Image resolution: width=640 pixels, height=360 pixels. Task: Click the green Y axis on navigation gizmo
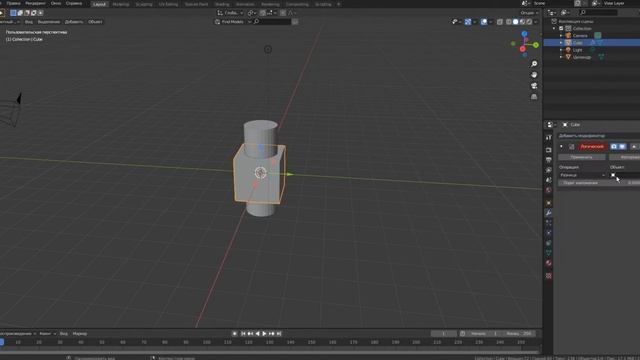coord(536,45)
